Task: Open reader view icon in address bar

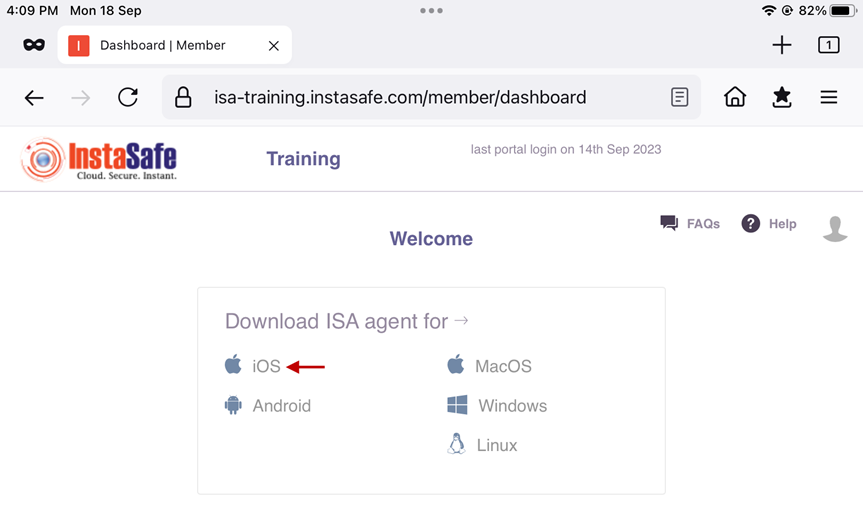Action: 680,97
